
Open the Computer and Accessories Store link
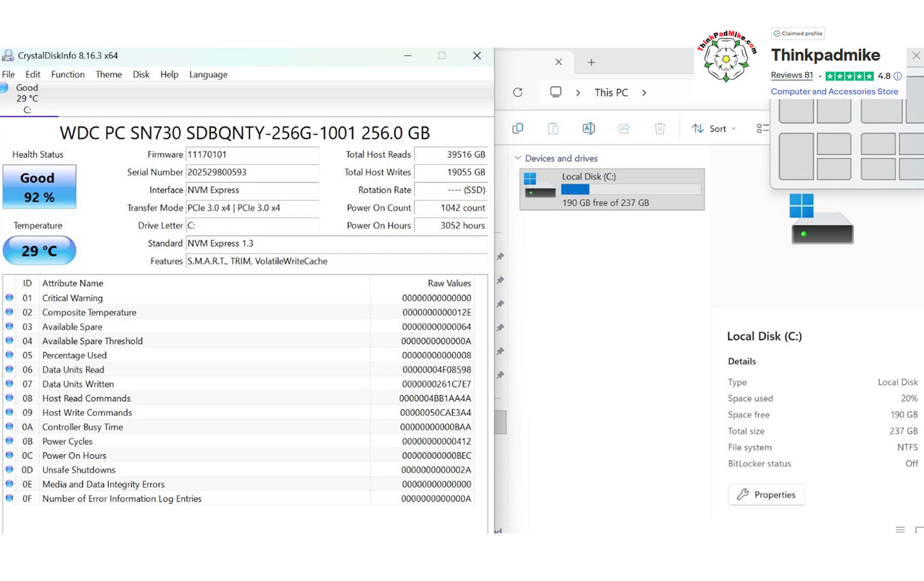pyautogui.click(x=834, y=92)
